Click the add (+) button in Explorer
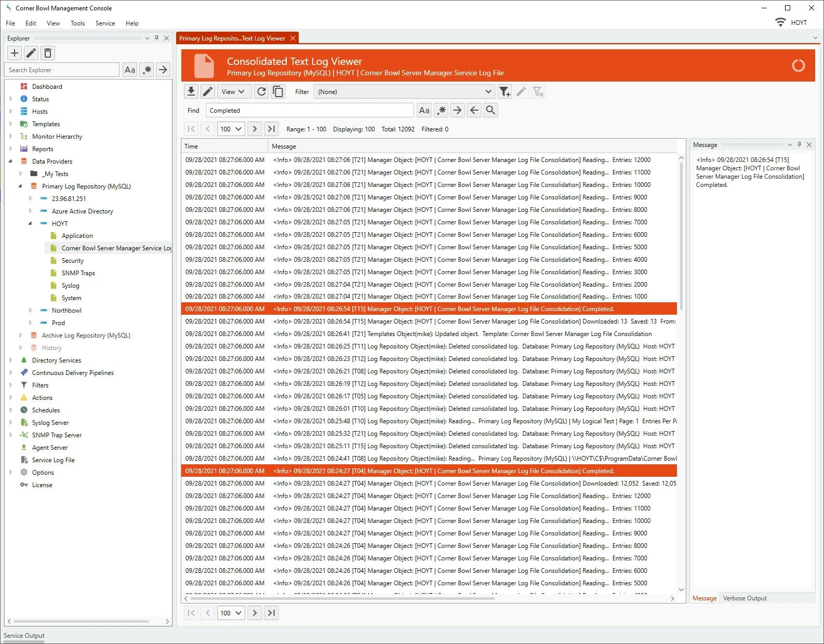824x644 pixels. 15,53
